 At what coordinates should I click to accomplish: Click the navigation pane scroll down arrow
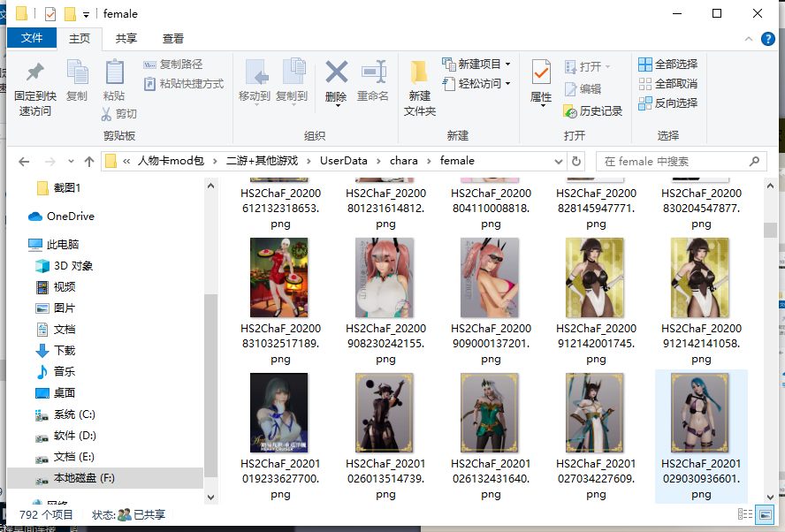pos(210,497)
